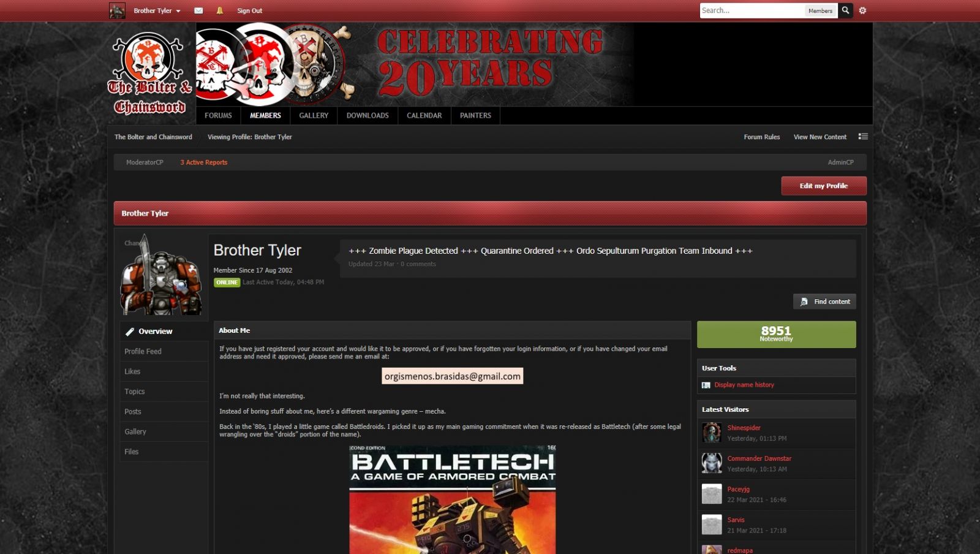Select Profile Feed in the sidebar
Viewport: 980px width, 554px height.
(143, 351)
